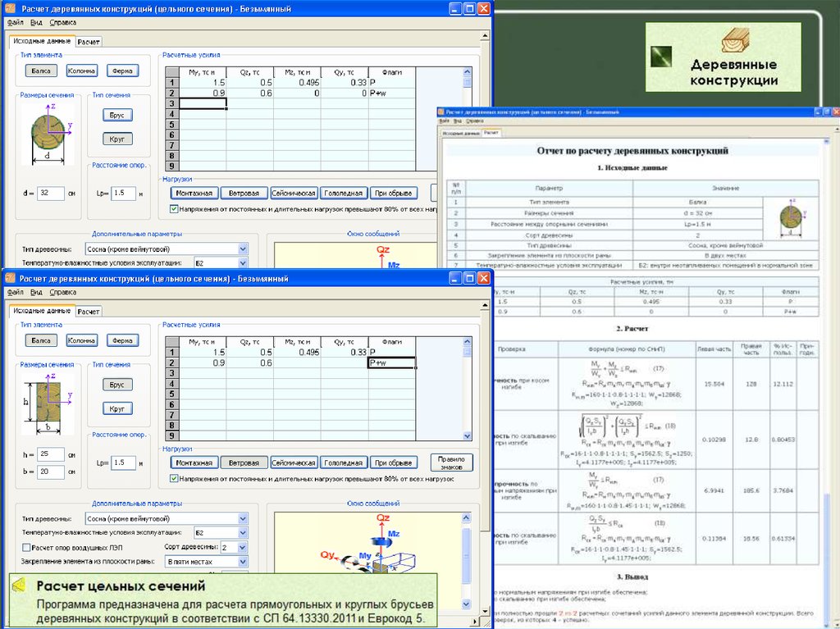Screen dimensions: 840x629
Task: Open the Справка menu in lower window
Action: coord(62,292)
